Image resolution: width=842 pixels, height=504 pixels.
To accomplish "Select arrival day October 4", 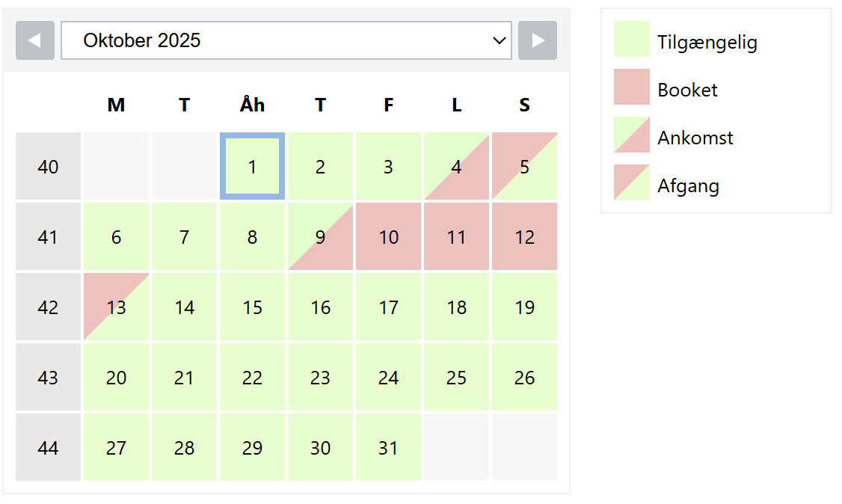I will 456,167.
